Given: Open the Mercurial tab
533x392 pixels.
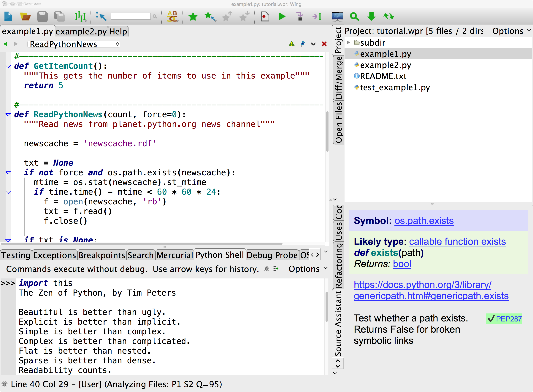Looking at the screenshot, I should point(175,255).
